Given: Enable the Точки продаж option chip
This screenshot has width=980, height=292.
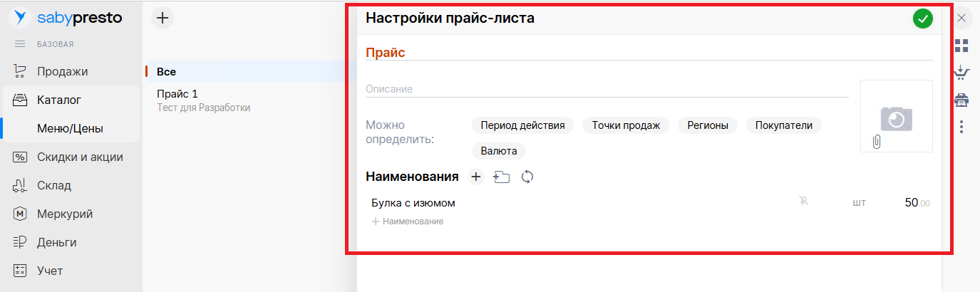Looking at the screenshot, I should click(626, 125).
